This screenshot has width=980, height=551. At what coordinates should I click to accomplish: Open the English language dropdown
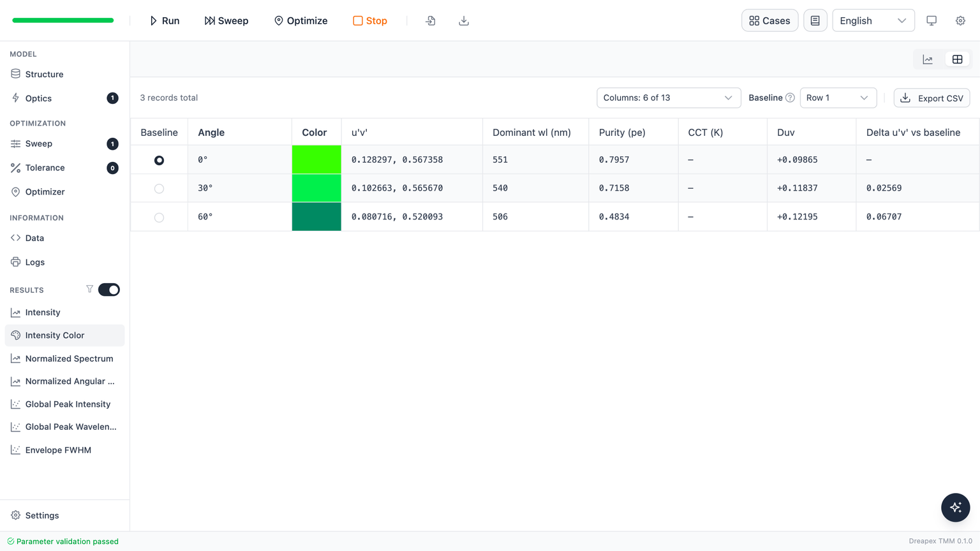pyautogui.click(x=873, y=20)
